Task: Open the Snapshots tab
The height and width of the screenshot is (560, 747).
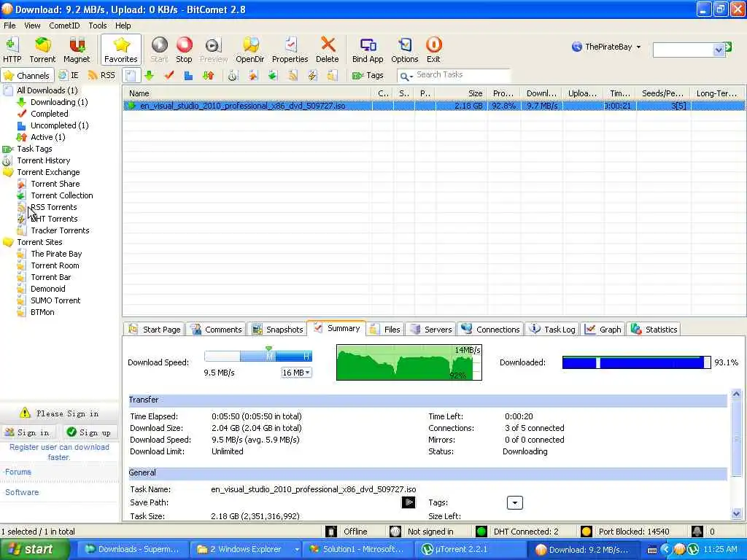Action: pos(278,329)
